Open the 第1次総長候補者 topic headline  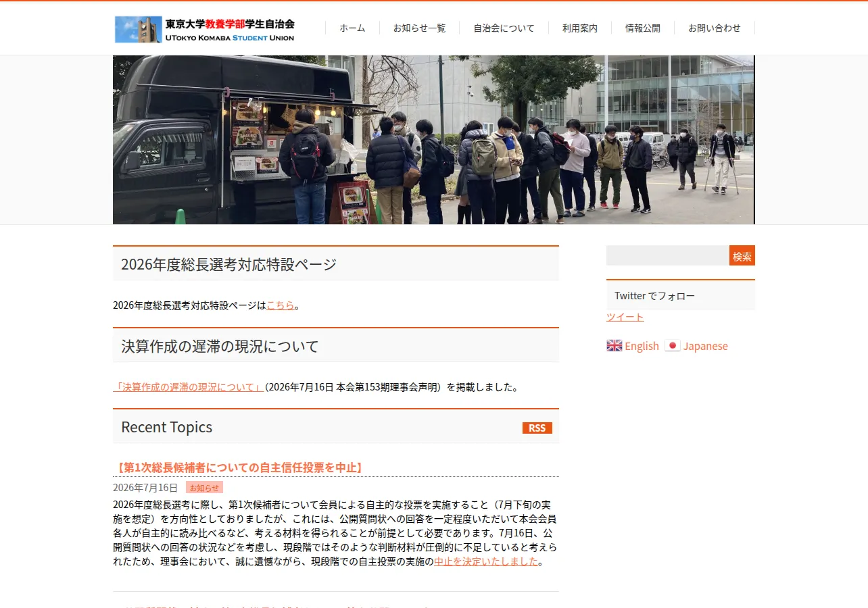pyautogui.click(x=239, y=467)
